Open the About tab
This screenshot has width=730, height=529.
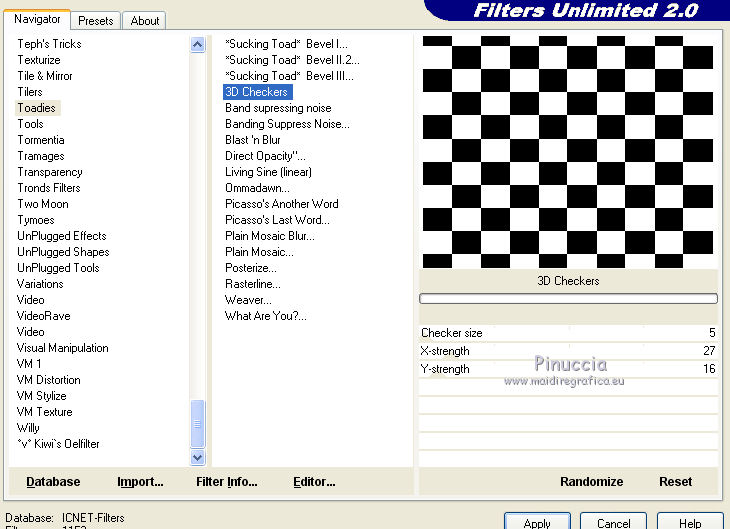tap(144, 21)
